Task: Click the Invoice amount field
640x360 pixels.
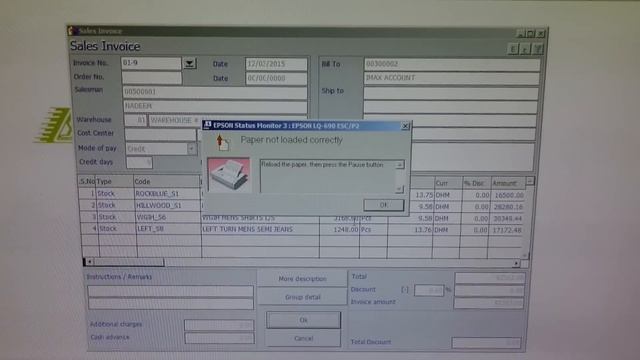Action: [x=489, y=303]
